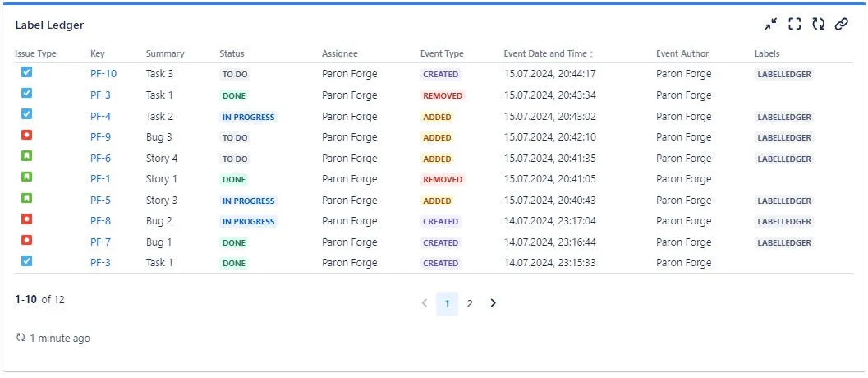Open issue PF-4 link
The image size is (868, 378).
pyautogui.click(x=100, y=117)
